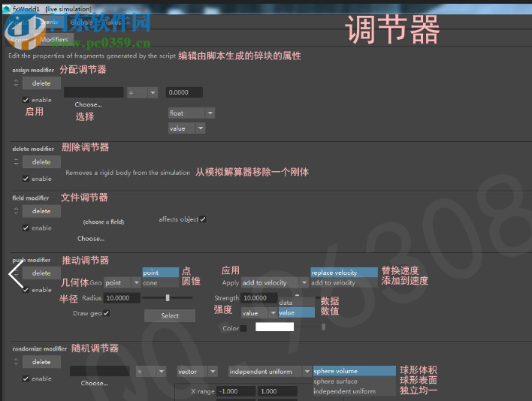The height and width of the screenshot is (401, 532).
Task: Select the replace velocity option
Action: 343,273
